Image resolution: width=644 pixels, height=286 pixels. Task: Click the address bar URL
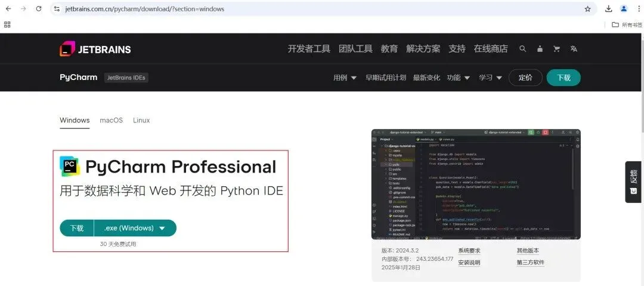pos(145,8)
